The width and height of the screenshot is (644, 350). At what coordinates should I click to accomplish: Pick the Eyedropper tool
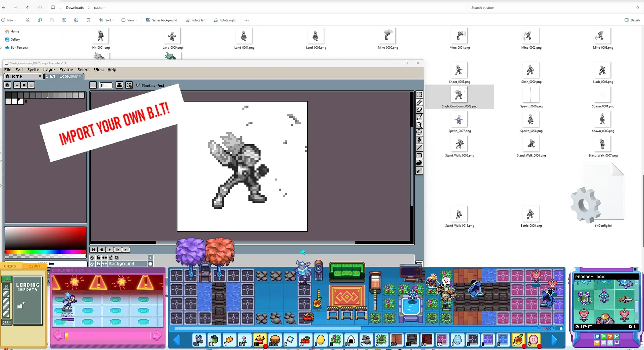click(x=419, y=117)
